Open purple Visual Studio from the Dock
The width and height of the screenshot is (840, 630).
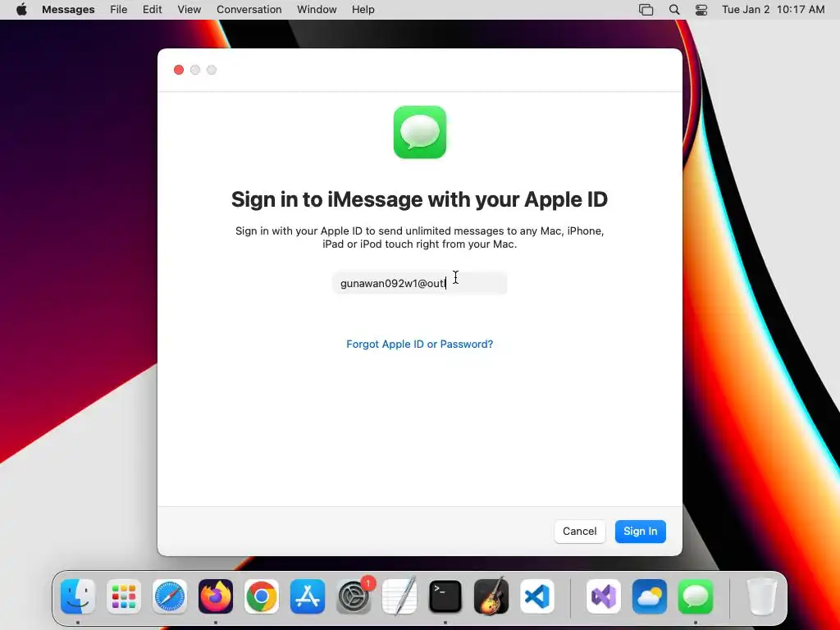pyautogui.click(x=603, y=596)
